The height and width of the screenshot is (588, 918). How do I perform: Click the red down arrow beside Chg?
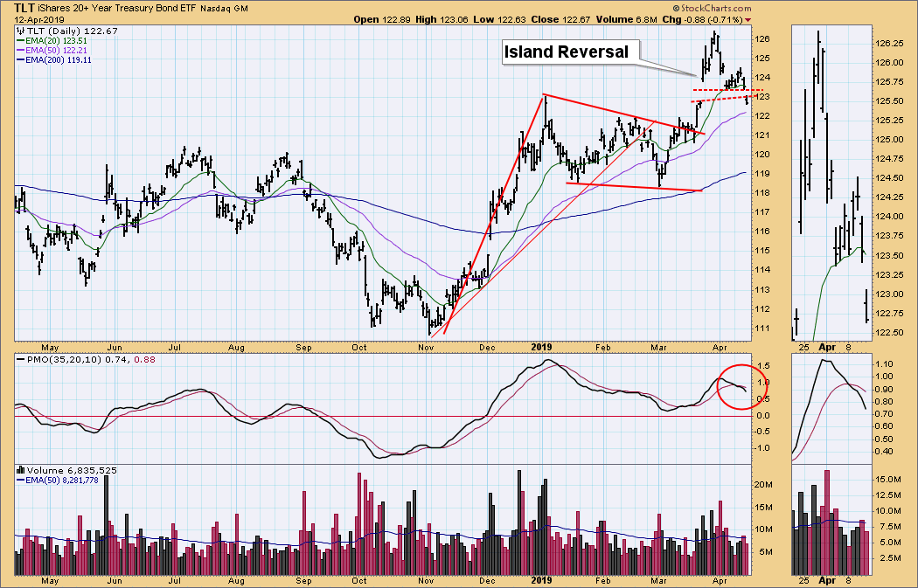pyautogui.click(x=748, y=20)
